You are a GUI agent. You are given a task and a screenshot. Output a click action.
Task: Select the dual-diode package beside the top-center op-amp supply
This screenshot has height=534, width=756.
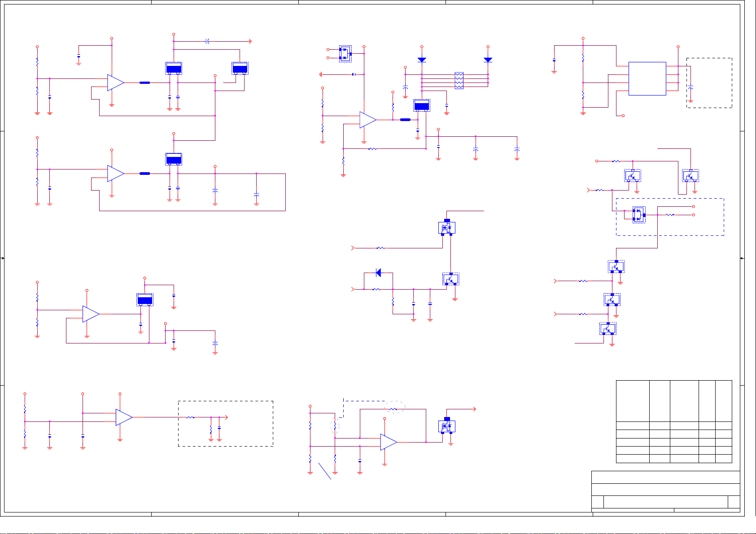(345, 54)
